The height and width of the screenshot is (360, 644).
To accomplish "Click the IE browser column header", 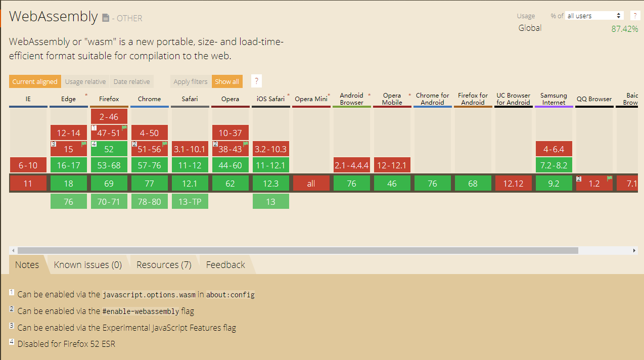I will [28, 99].
